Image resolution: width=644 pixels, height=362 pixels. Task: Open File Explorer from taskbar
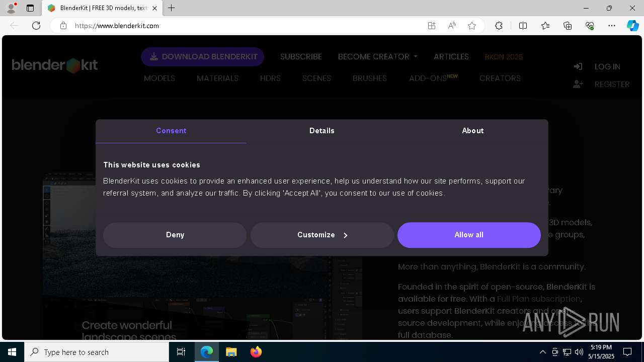(x=231, y=352)
